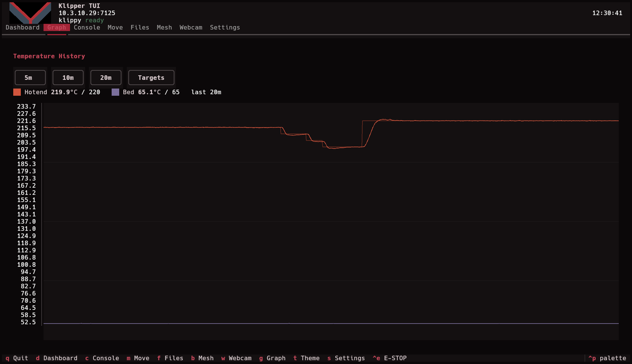Open the Mesh tab

pyautogui.click(x=165, y=28)
